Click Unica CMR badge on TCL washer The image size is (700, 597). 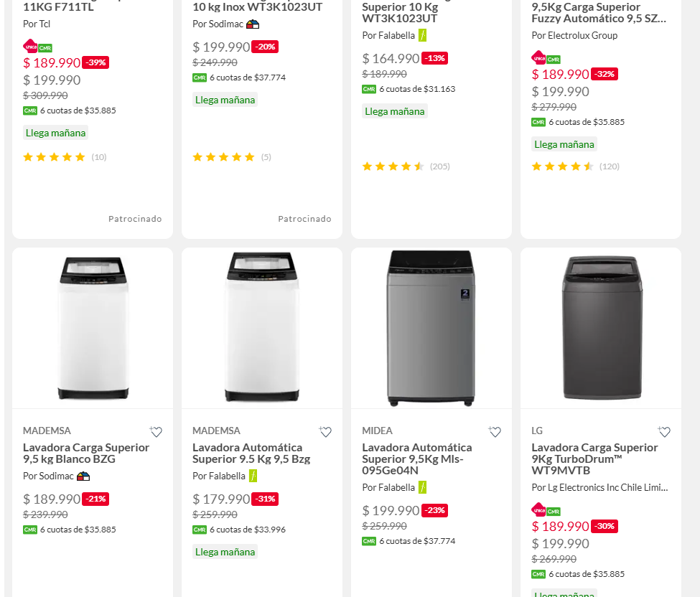click(37, 47)
